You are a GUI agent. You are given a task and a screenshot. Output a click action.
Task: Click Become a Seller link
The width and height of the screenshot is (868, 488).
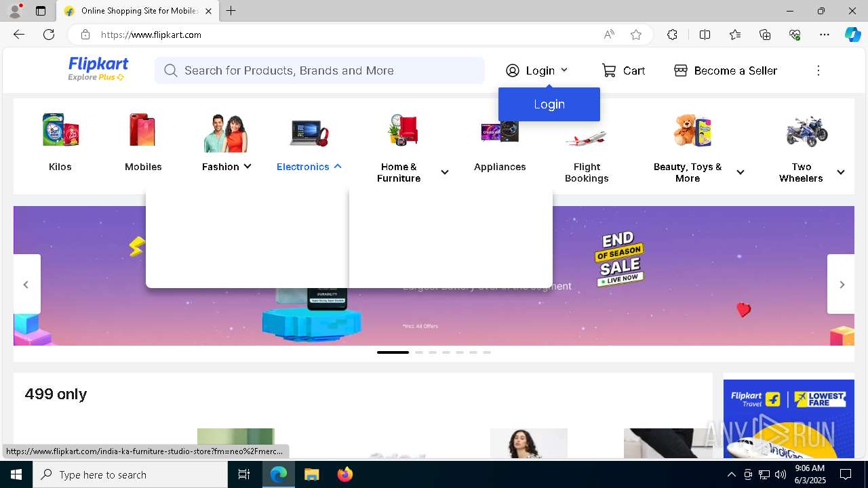coord(736,70)
